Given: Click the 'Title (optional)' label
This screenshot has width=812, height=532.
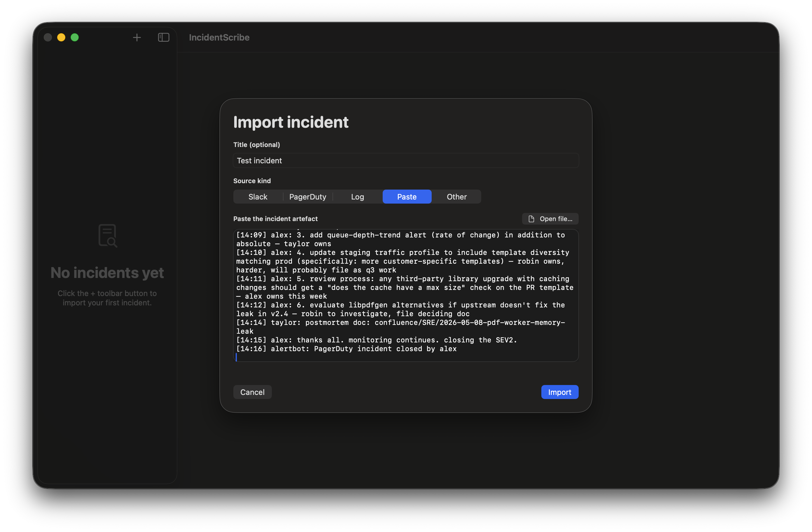Looking at the screenshot, I should tap(257, 145).
